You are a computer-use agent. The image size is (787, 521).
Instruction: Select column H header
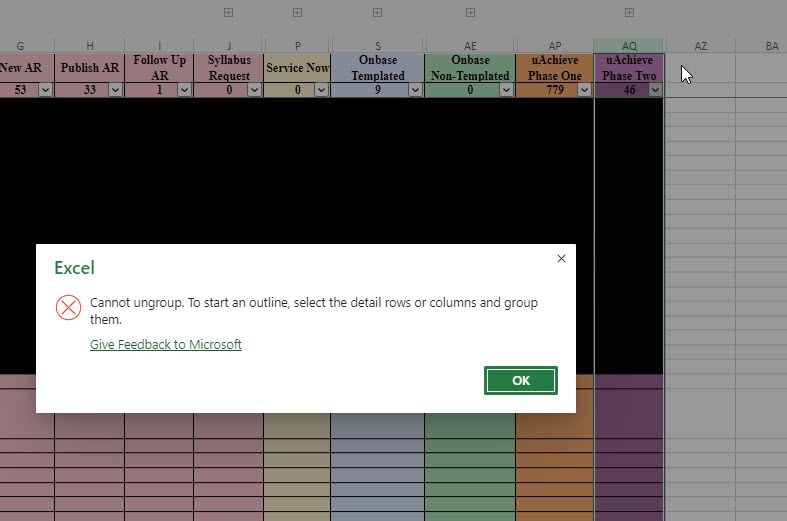tap(90, 46)
